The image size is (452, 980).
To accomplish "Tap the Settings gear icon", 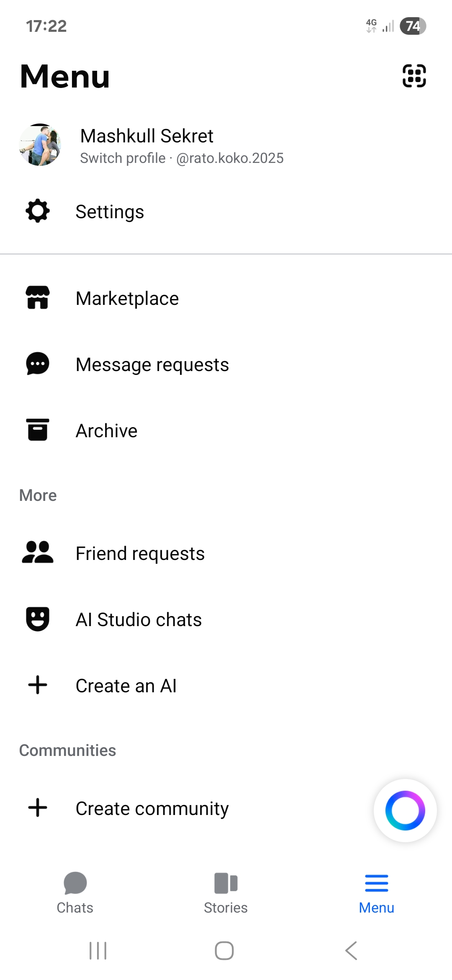I will click(38, 211).
